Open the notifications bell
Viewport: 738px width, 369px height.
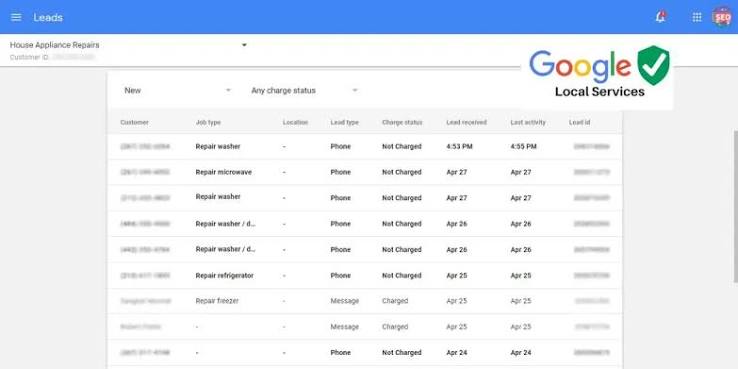click(660, 17)
